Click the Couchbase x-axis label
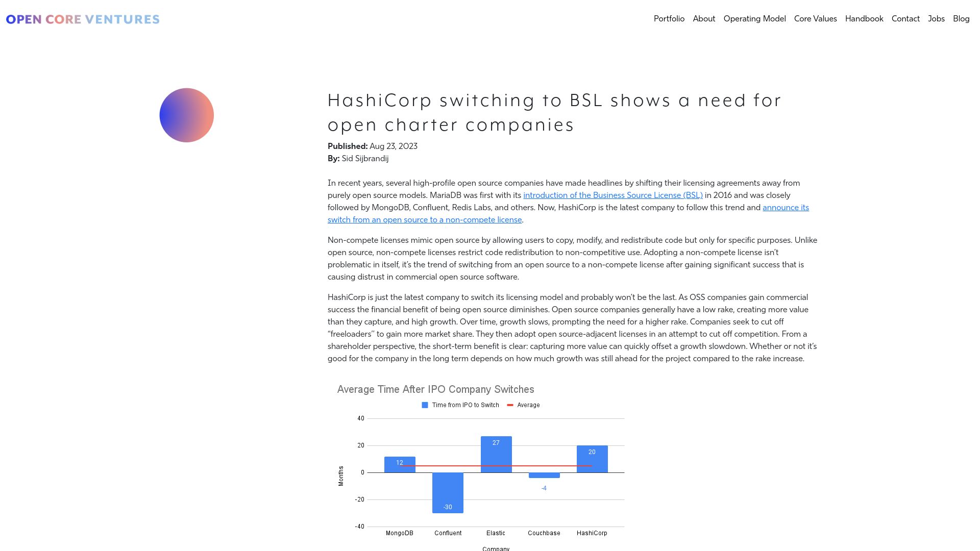Image resolution: width=980 pixels, height=551 pixels. click(544, 533)
